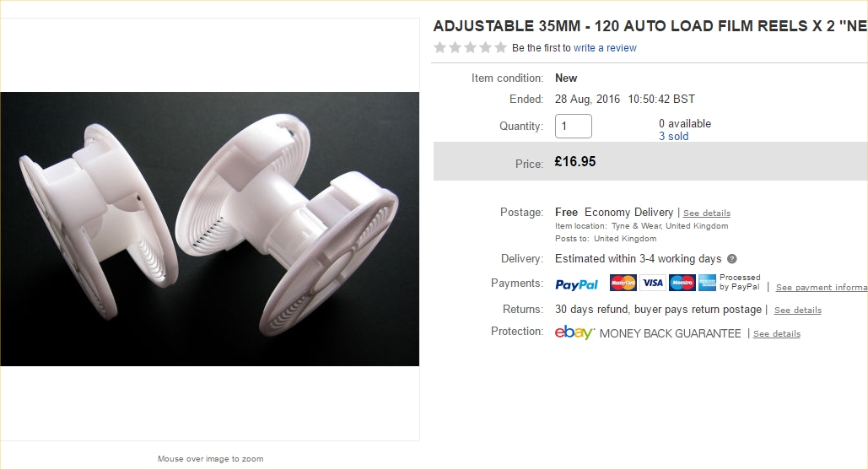Open the "3 sold" link
The width and height of the screenshot is (868, 470).
click(673, 136)
